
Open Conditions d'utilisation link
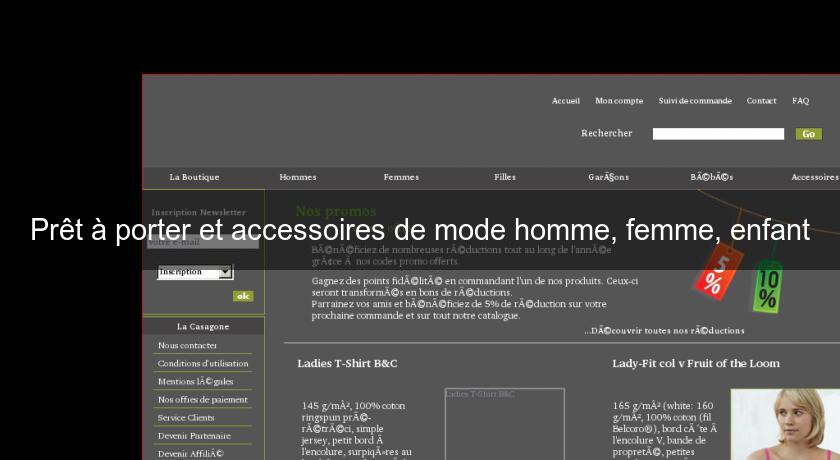pos(203,364)
